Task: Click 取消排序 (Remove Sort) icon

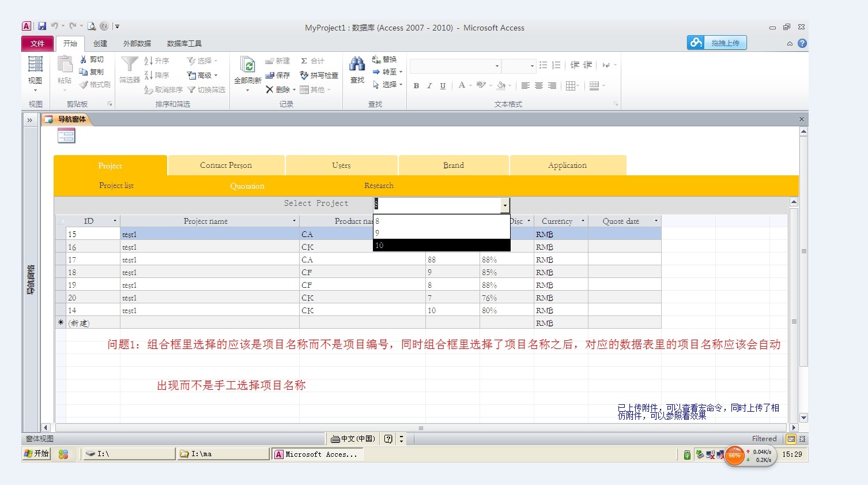Action: pos(148,90)
